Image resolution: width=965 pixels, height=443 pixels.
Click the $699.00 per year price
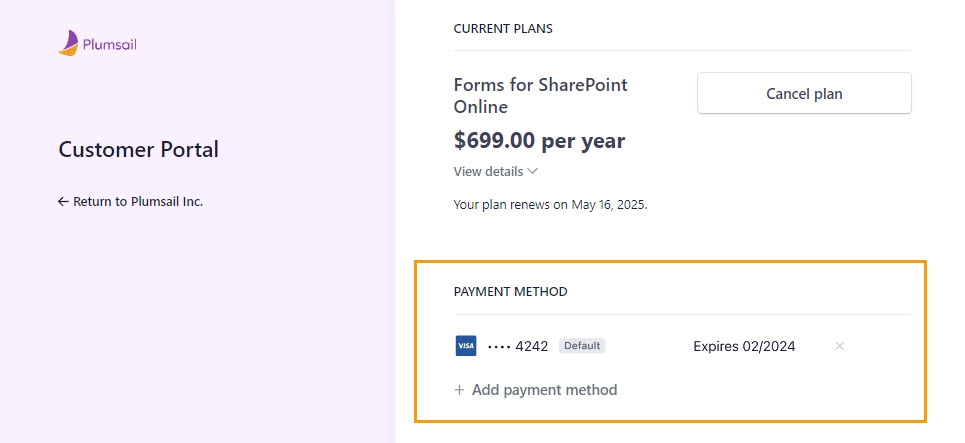pyautogui.click(x=539, y=141)
